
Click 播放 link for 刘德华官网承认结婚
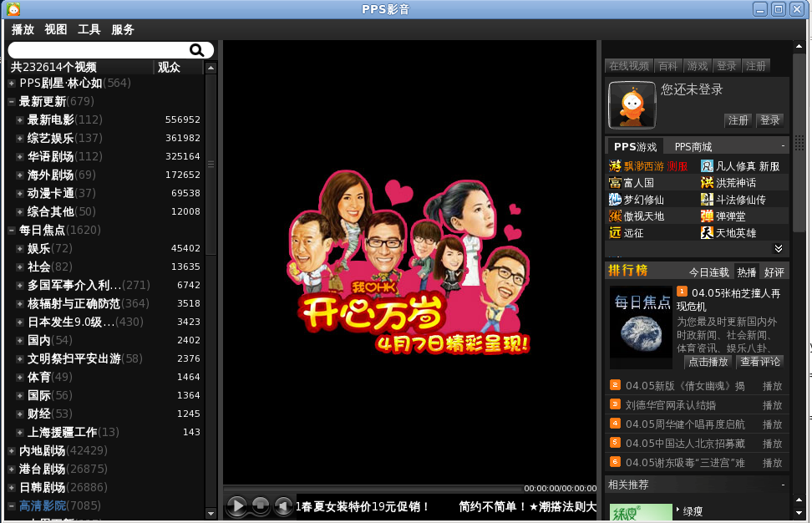772,405
